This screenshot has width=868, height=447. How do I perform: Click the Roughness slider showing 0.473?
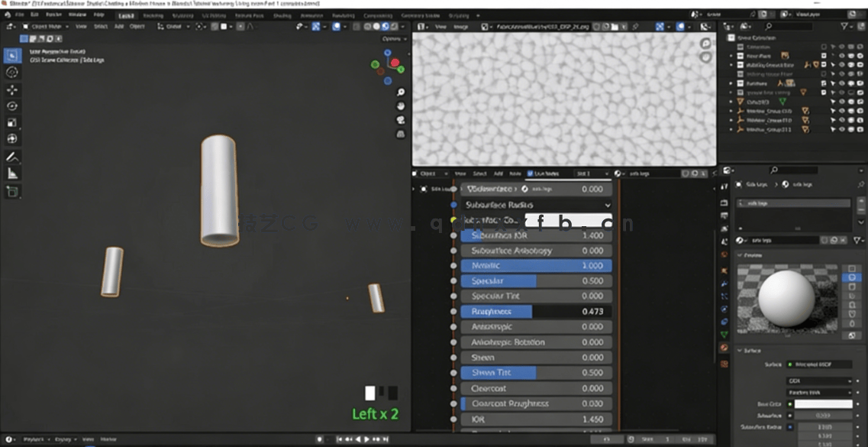(534, 311)
